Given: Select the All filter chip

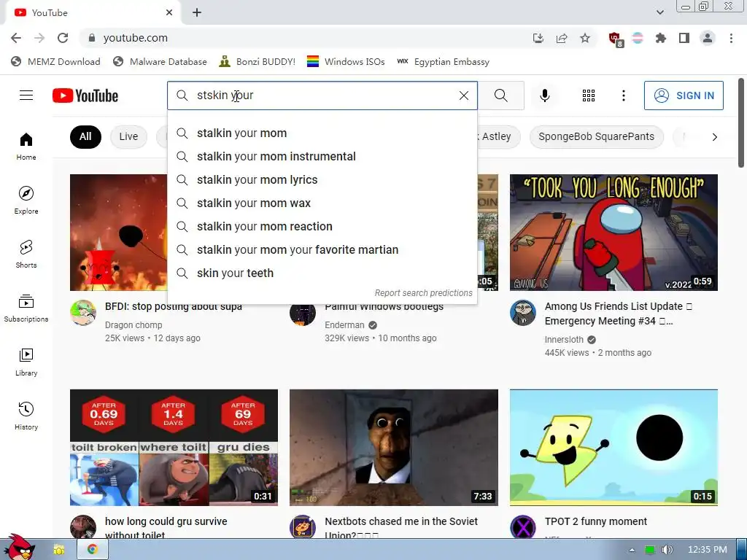Looking at the screenshot, I should (x=85, y=136).
